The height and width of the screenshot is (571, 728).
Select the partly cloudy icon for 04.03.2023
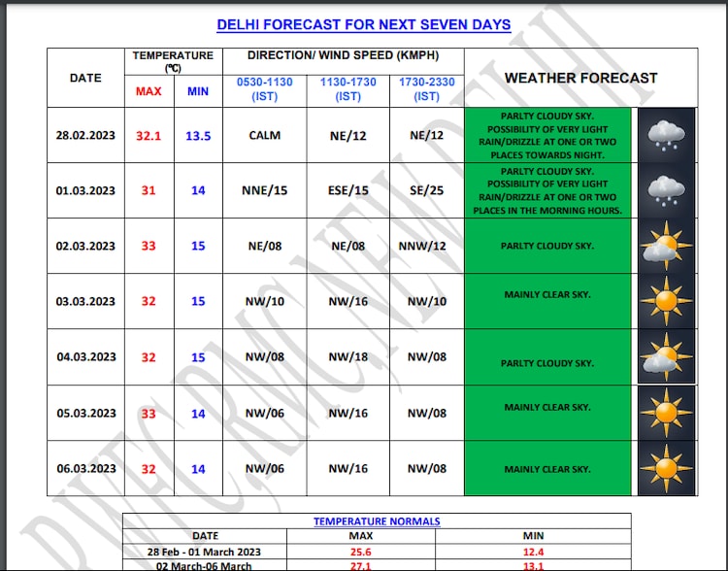[x=665, y=356]
